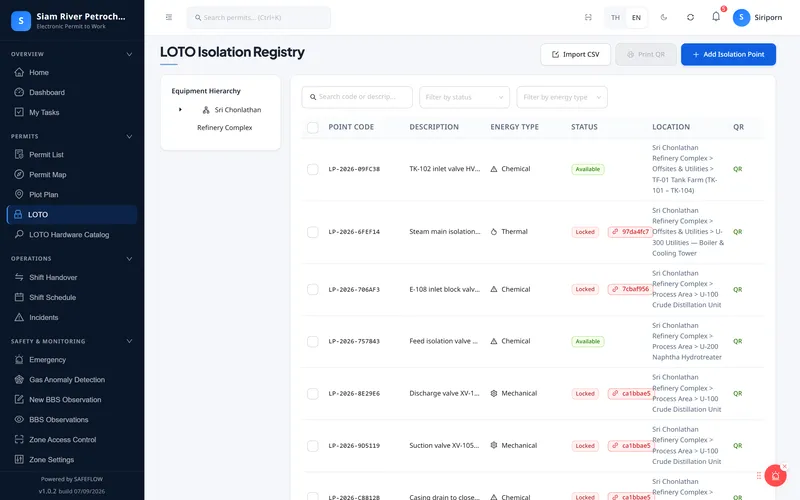
Task: Open the Filter by energy type dropdown
Action: (x=562, y=97)
